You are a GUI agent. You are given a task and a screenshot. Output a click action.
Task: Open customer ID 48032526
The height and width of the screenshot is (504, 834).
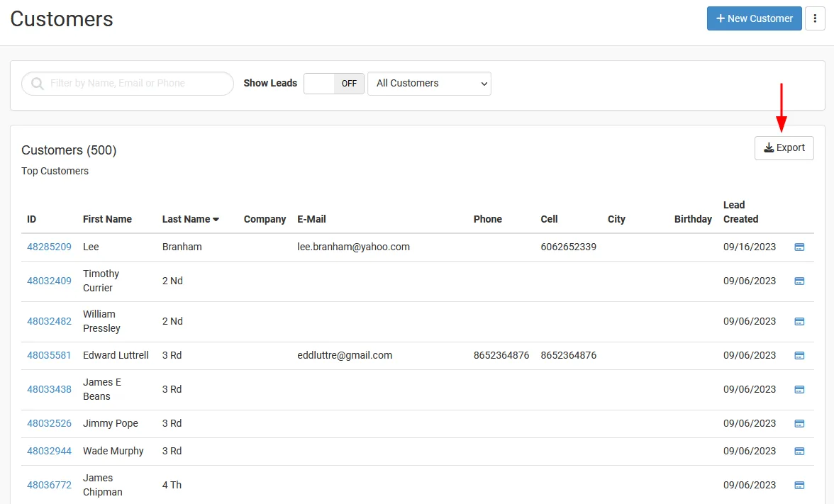(x=49, y=423)
